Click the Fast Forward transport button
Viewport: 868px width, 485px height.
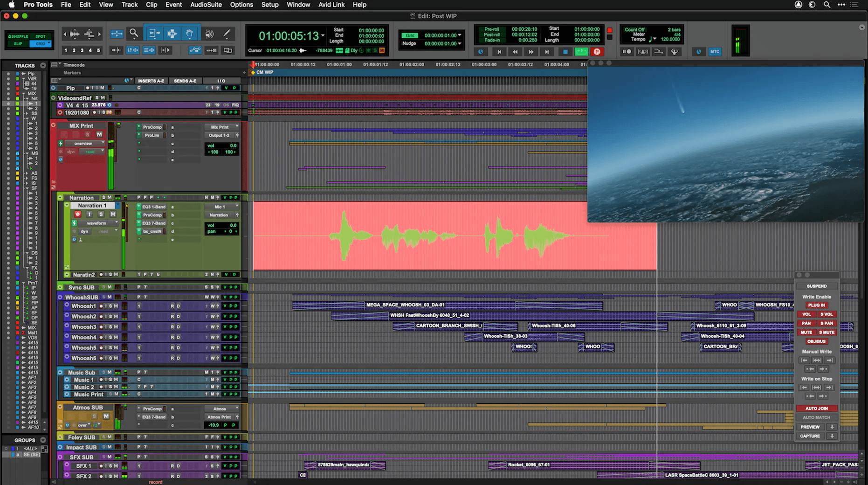coord(530,52)
